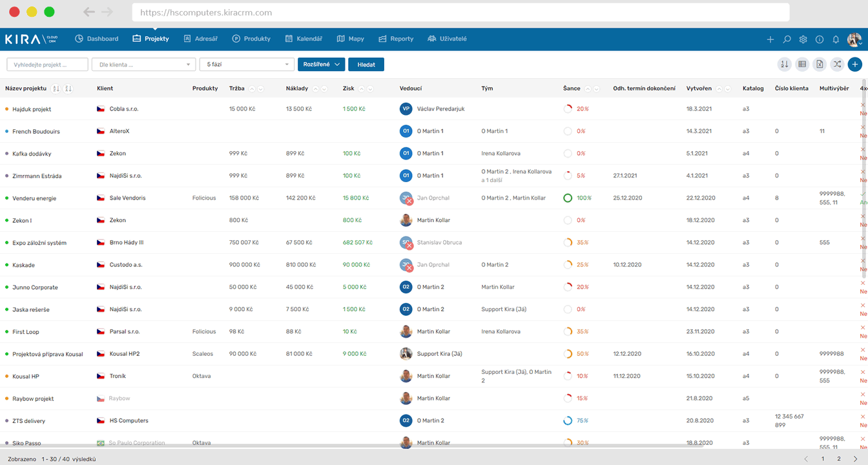The height and width of the screenshot is (465, 868).
Task: Click Support Kira (Já) leader avatar
Action: pyautogui.click(x=406, y=353)
